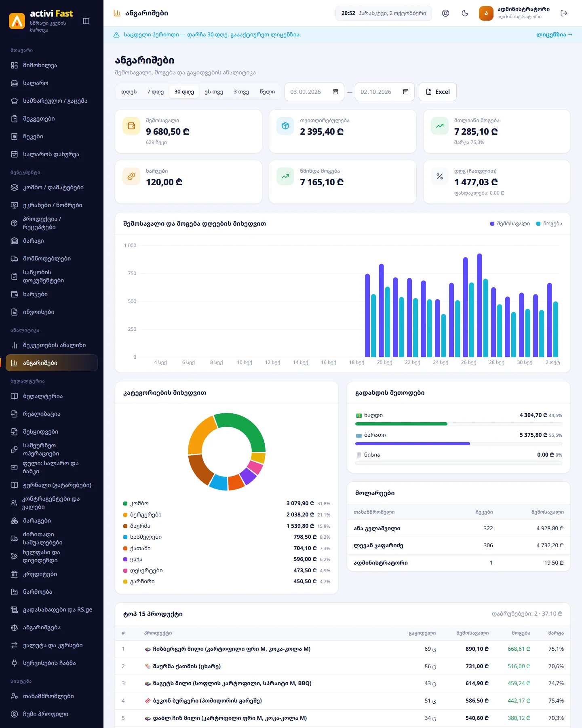
Task: Open სამზარეულო / გაცემა page
Action: pyautogui.click(x=52, y=101)
